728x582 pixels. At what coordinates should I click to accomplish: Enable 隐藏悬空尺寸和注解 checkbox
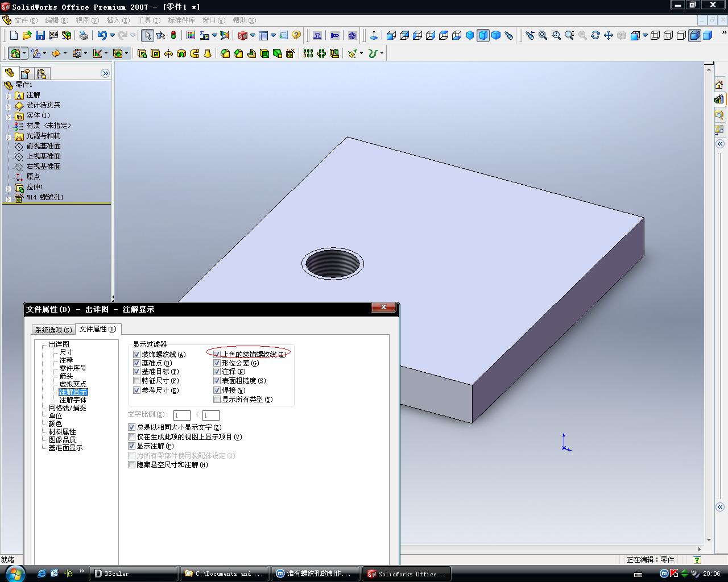pos(132,464)
